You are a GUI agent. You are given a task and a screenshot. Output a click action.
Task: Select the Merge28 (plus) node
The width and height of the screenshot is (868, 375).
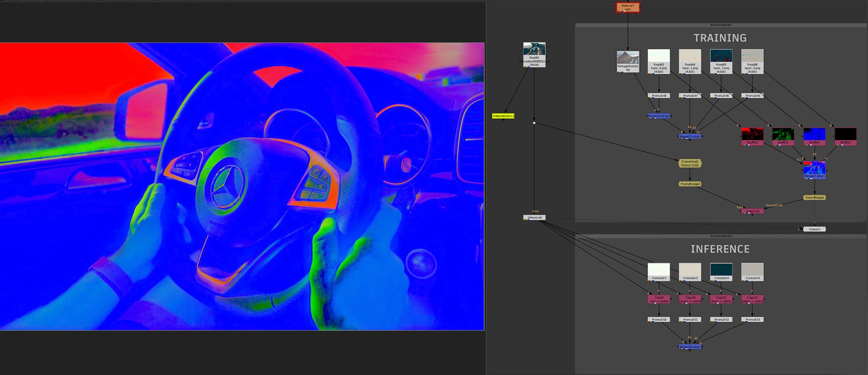[x=690, y=347]
